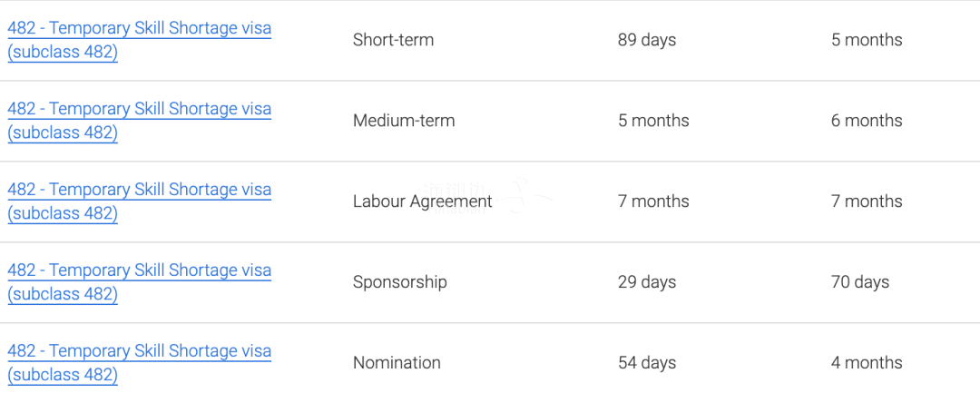The width and height of the screenshot is (980, 393).
Task: Click the Medium-term stream cell
Action: tap(404, 121)
